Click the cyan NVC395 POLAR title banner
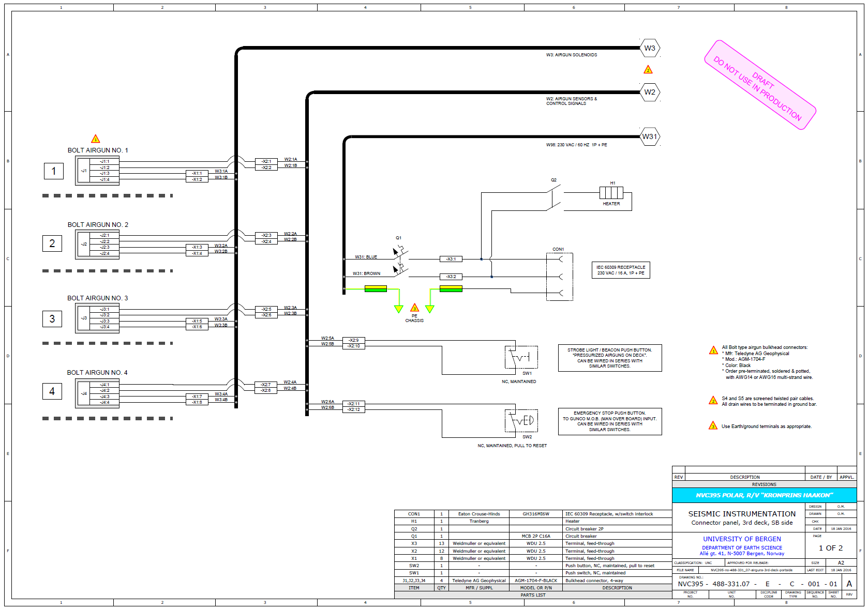 click(x=764, y=495)
